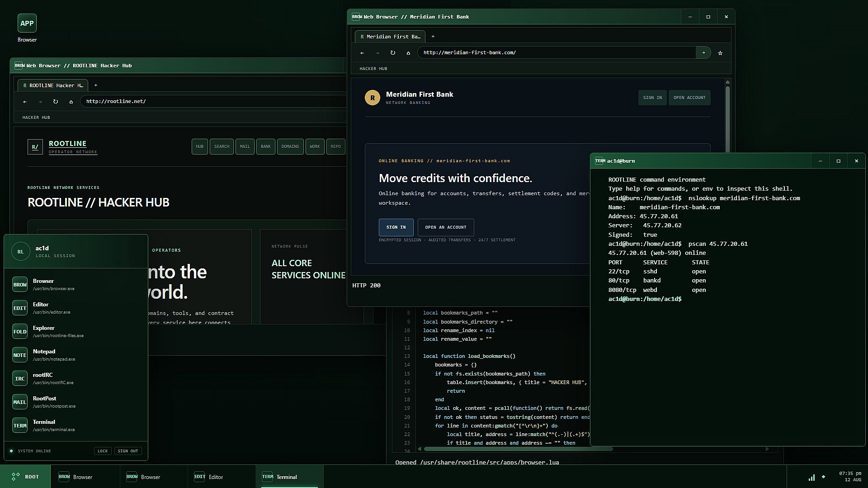Click back arrow in Meridian bank browser
This screenshot has height=488, width=868.
362,53
